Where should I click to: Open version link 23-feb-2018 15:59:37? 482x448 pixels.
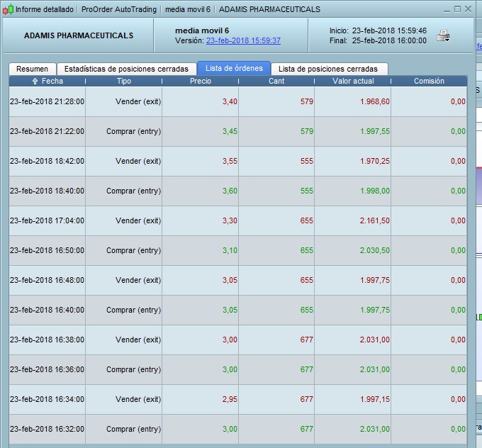click(243, 40)
